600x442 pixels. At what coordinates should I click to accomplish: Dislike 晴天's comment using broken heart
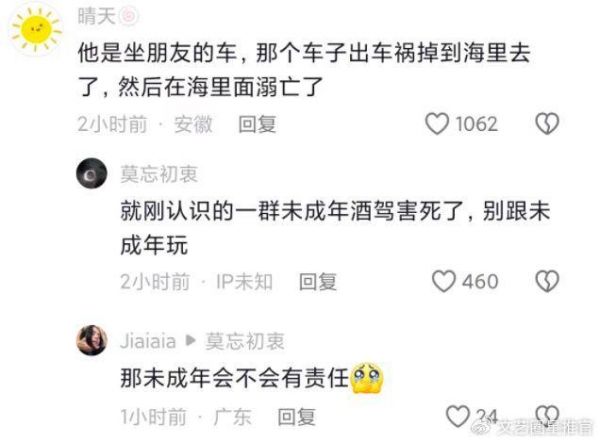pos(547,124)
